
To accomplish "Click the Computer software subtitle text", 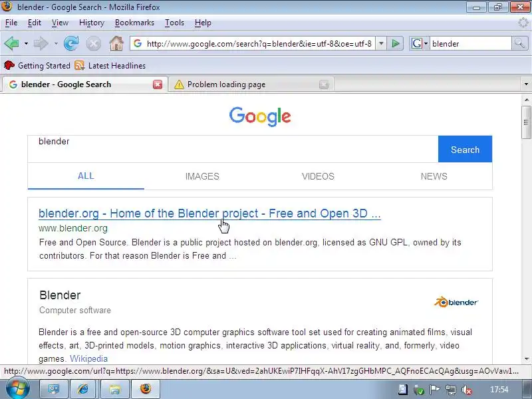I will tap(75, 311).
